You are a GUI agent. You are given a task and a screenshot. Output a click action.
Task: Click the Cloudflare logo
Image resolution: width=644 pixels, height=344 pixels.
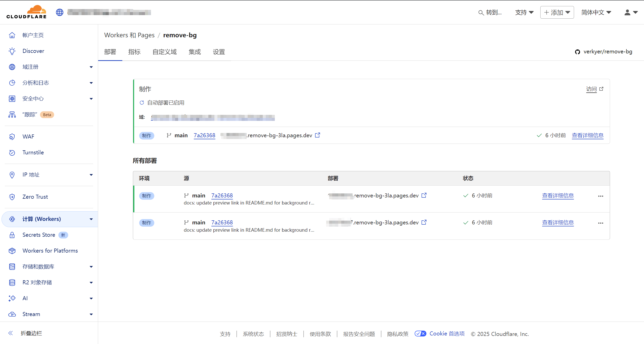26,12
